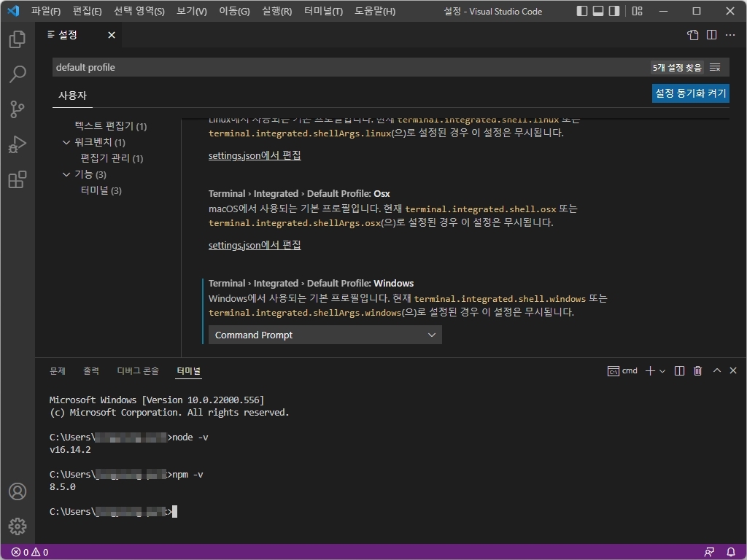This screenshot has width=747, height=560.
Task: Create a new terminal with plus icon
Action: 650,371
